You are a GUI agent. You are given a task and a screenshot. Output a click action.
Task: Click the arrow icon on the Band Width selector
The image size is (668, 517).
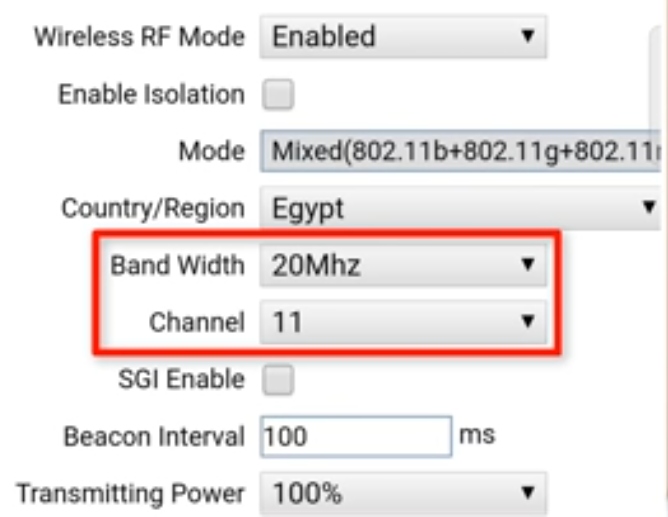click(x=528, y=264)
